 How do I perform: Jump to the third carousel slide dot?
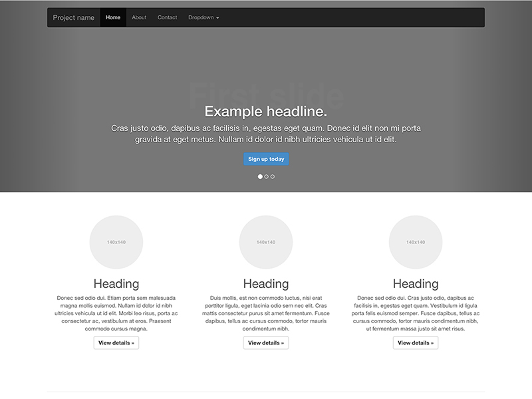[x=273, y=176]
